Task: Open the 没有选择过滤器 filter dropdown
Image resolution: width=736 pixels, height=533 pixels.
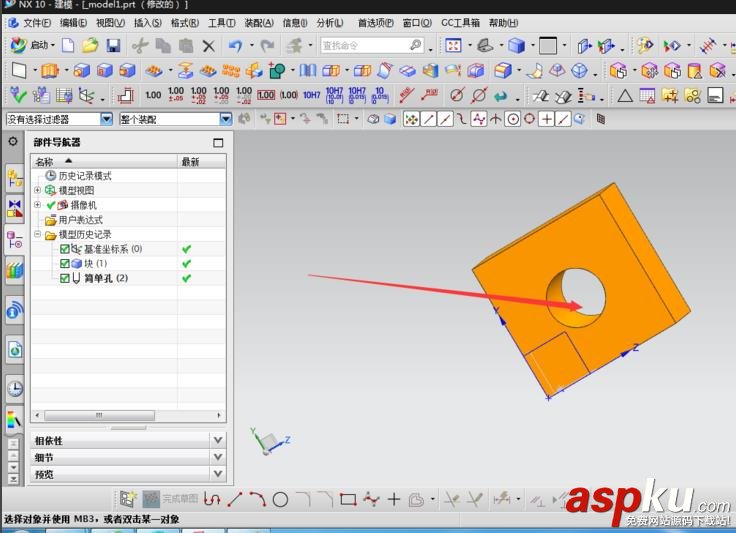Action: pyautogui.click(x=107, y=119)
